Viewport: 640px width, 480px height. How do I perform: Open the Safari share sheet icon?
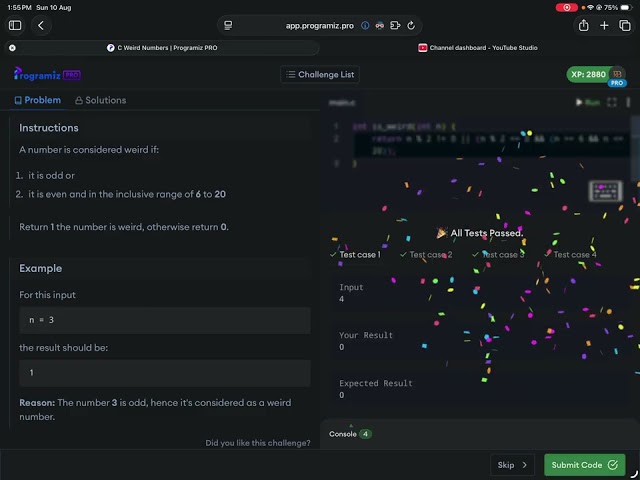click(x=583, y=25)
